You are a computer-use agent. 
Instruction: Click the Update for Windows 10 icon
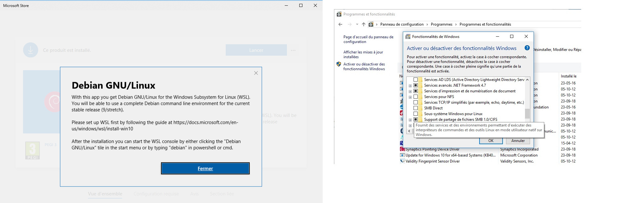402,155
